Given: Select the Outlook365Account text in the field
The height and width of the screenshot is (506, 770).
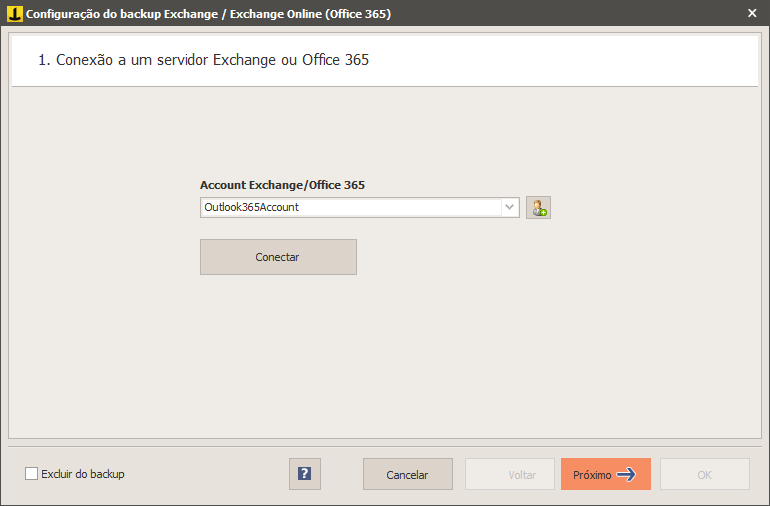Looking at the screenshot, I should pos(251,207).
